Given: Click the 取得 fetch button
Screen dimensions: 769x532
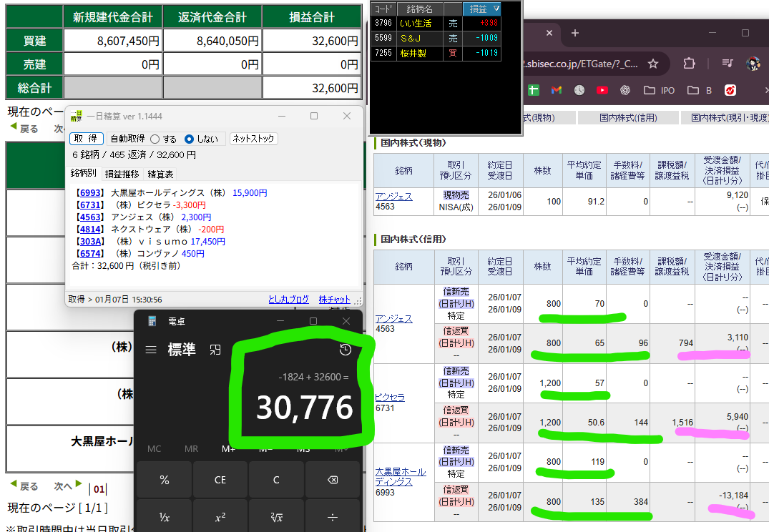Looking at the screenshot, I should tap(87, 139).
